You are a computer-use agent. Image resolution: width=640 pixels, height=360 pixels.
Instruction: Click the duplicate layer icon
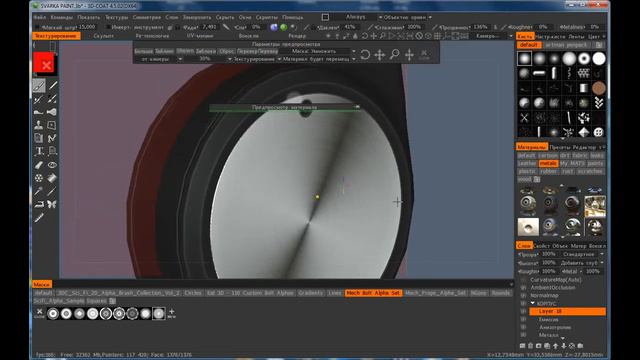pos(547,346)
